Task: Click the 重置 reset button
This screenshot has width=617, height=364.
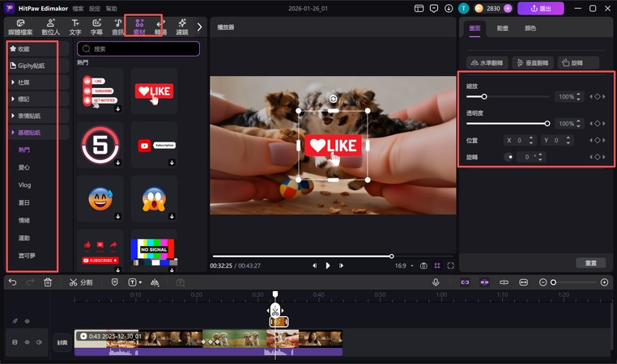Action: click(x=590, y=263)
